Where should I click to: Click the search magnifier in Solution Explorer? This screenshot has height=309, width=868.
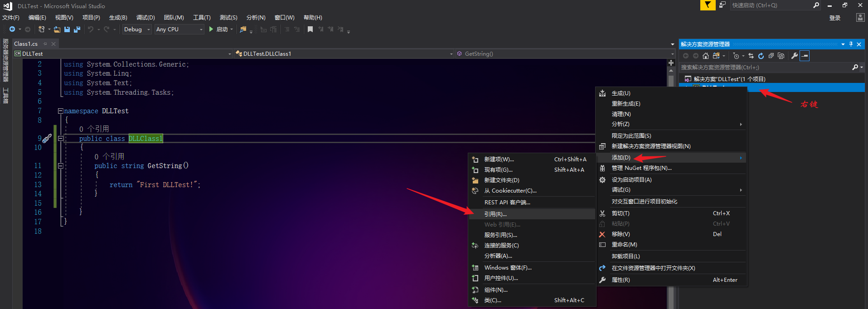[x=855, y=67]
